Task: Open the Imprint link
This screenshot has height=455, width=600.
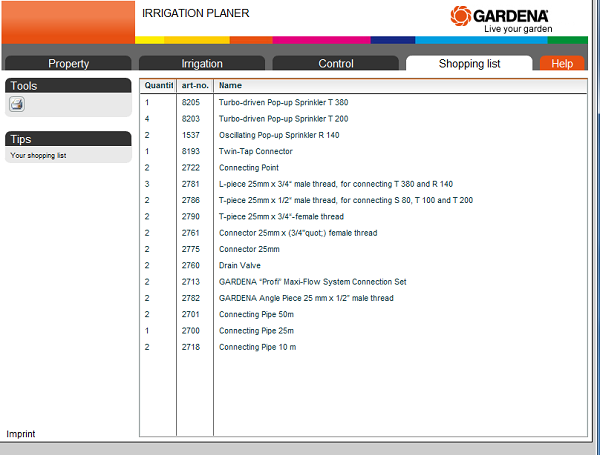Action: tap(21, 434)
